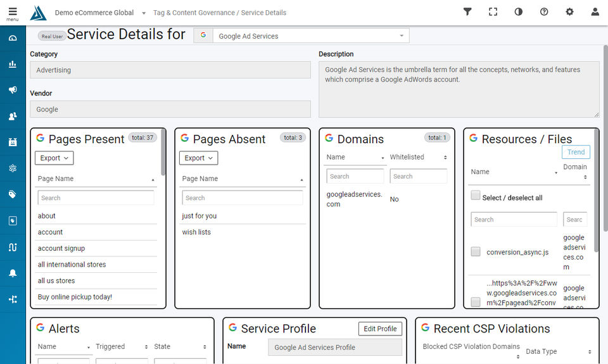Open the tag icon in left sidebar

tap(13, 194)
